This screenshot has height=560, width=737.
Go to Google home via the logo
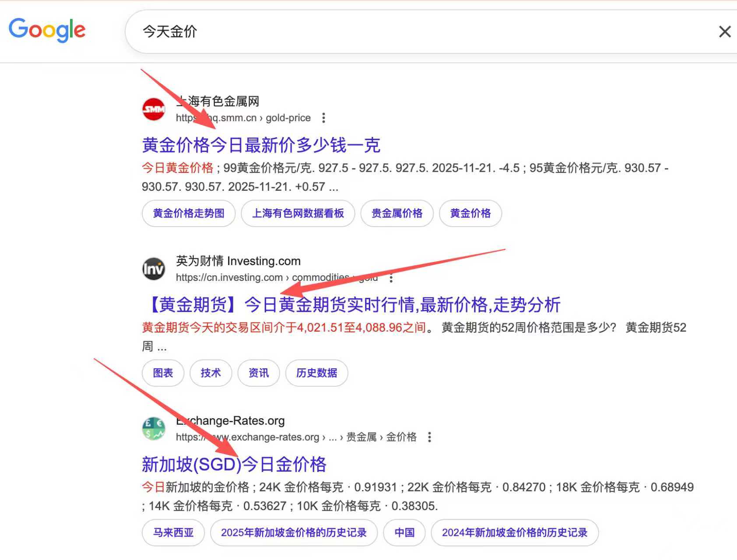point(47,30)
